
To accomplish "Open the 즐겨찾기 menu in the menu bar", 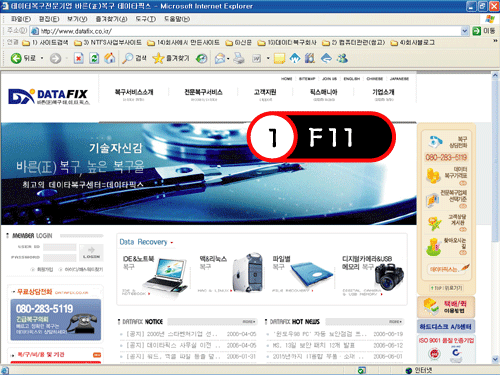I will tap(111, 19).
